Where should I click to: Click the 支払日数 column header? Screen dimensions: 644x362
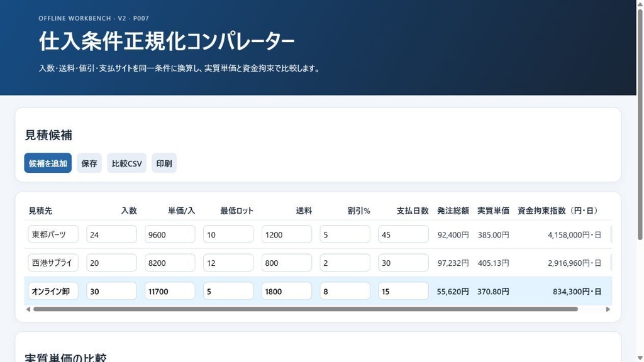(413, 211)
